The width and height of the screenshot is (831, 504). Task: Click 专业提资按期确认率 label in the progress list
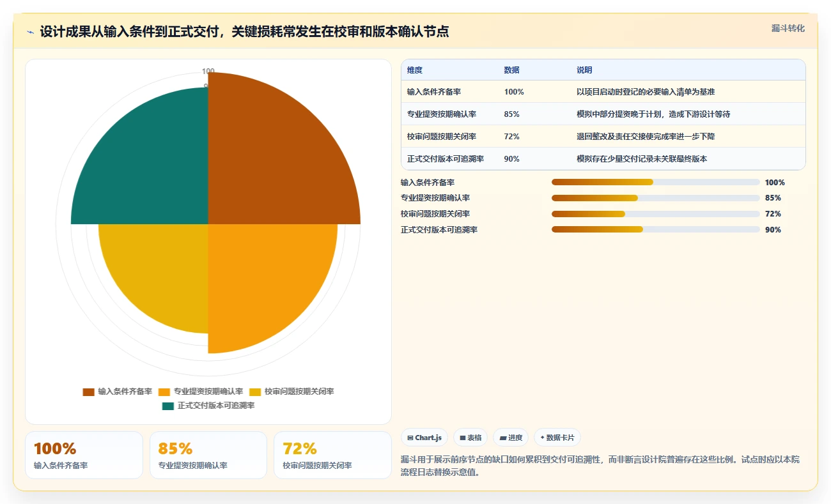435,198
